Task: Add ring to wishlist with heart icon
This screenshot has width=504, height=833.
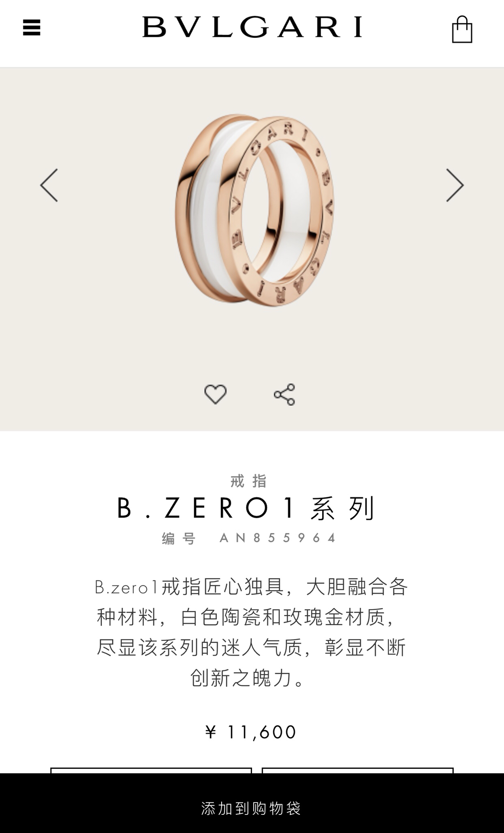Action: 216,394
